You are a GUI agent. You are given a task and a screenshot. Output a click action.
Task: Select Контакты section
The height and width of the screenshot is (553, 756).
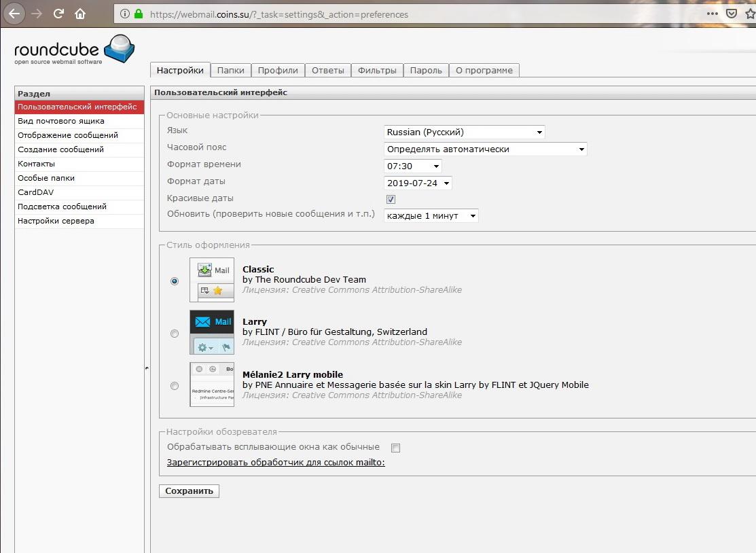(x=79, y=164)
